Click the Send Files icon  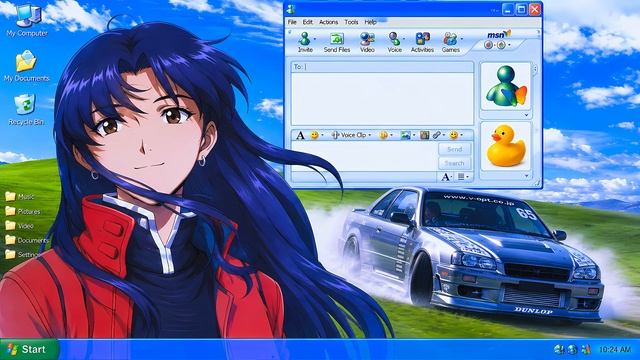coord(337,39)
